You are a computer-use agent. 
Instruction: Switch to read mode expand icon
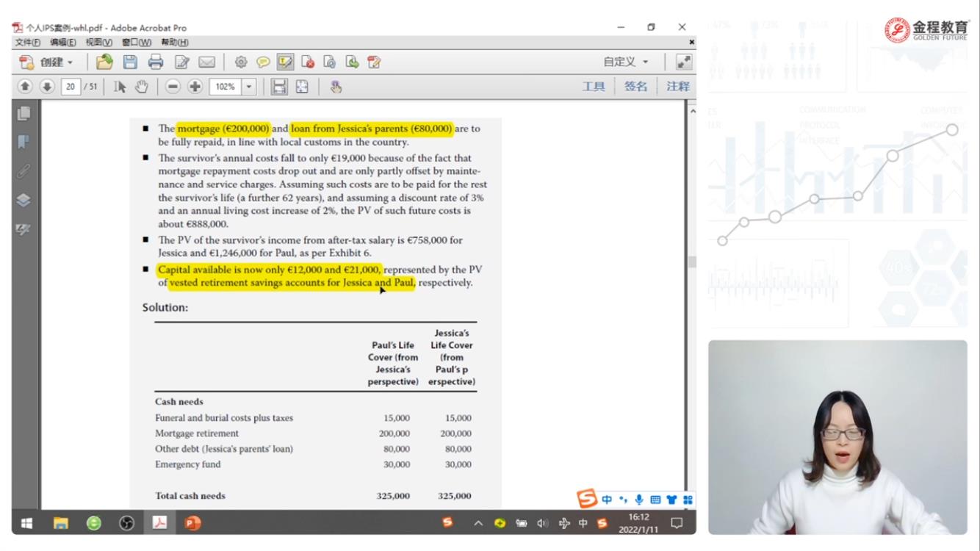click(x=683, y=62)
